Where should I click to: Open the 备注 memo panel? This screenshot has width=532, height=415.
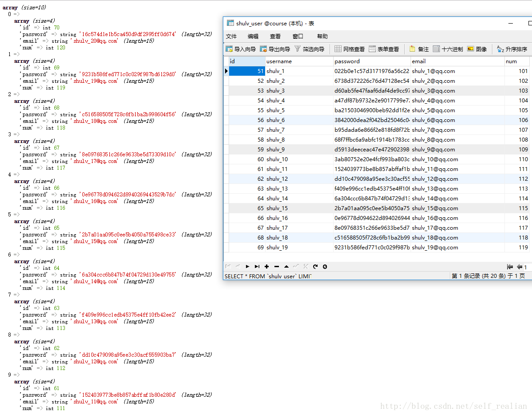[x=419, y=49]
